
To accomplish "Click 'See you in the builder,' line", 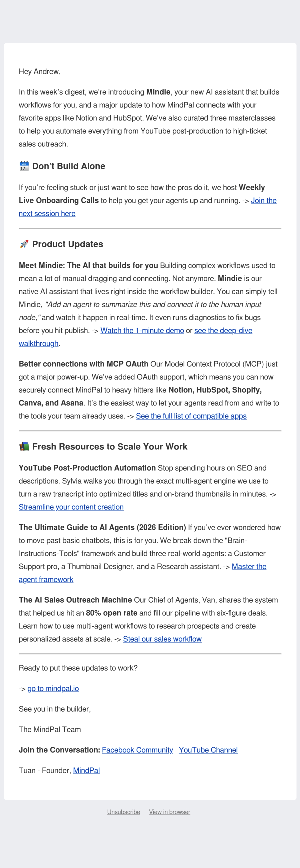I will point(55,709).
